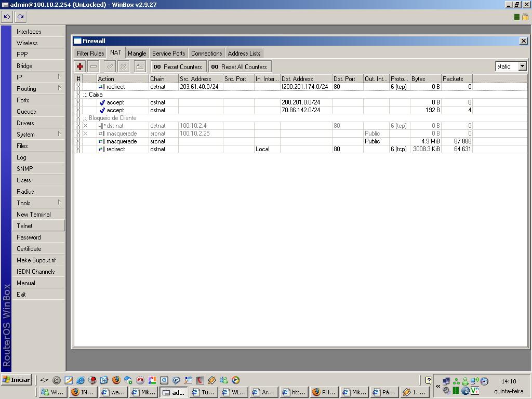Click the enable rule checkmark icon

point(110,66)
